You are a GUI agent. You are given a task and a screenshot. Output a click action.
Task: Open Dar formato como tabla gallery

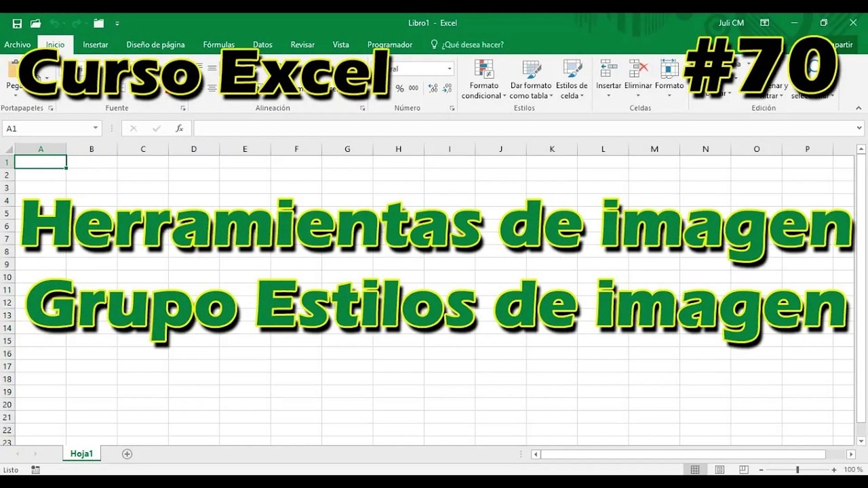pyautogui.click(x=531, y=80)
